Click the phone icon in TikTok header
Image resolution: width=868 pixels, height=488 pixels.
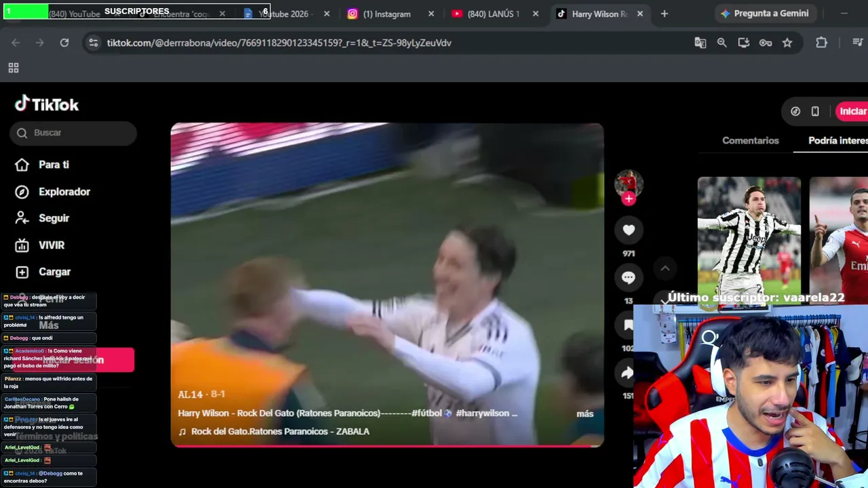point(815,111)
